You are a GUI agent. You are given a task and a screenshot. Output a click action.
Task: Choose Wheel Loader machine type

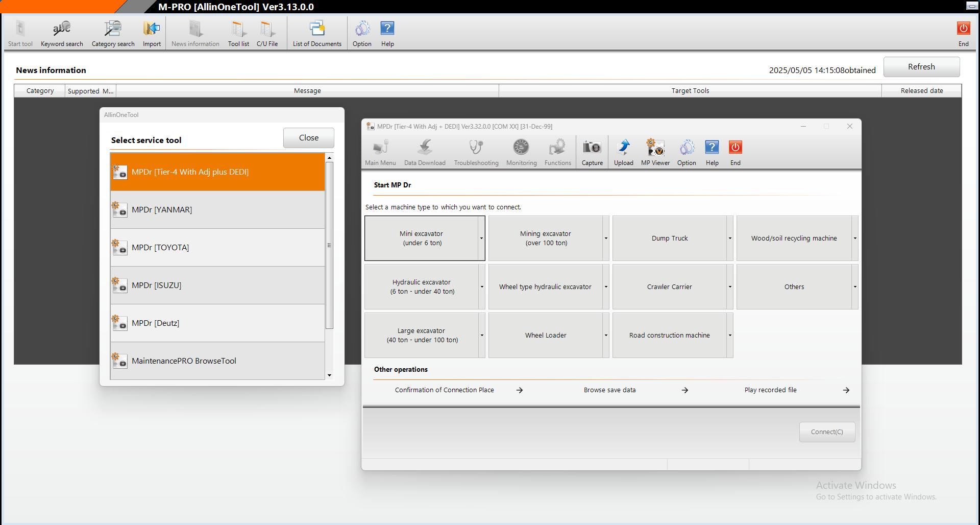pyautogui.click(x=546, y=336)
